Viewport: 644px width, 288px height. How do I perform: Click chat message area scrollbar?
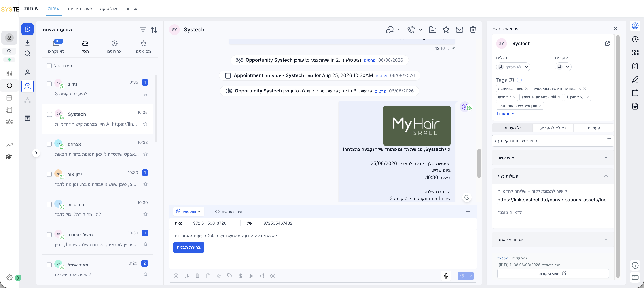[479, 163]
